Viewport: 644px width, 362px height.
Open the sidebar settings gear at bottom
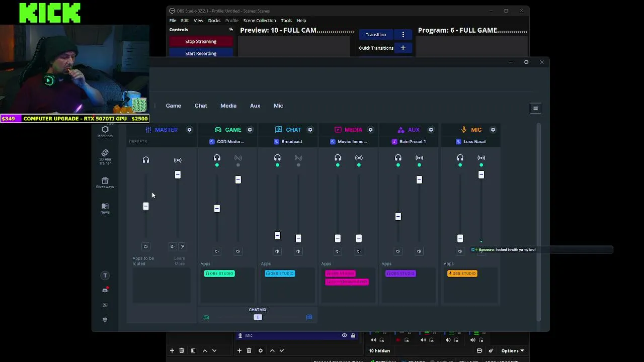pos(105,320)
